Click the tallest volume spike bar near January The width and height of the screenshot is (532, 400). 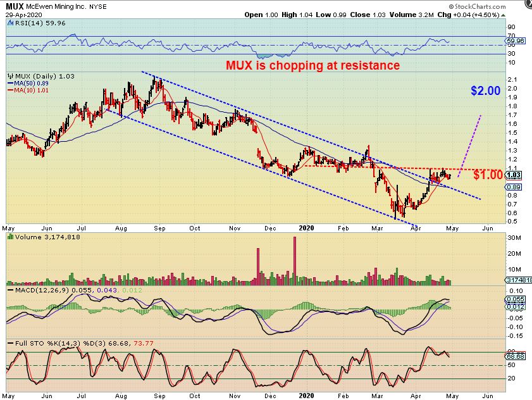point(295,260)
